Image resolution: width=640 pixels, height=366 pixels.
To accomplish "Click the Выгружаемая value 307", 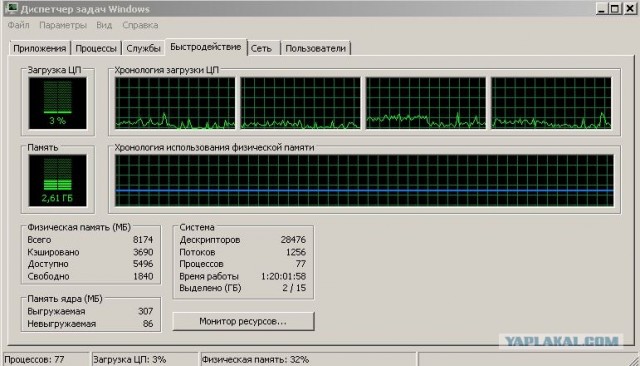I will [145, 311].
